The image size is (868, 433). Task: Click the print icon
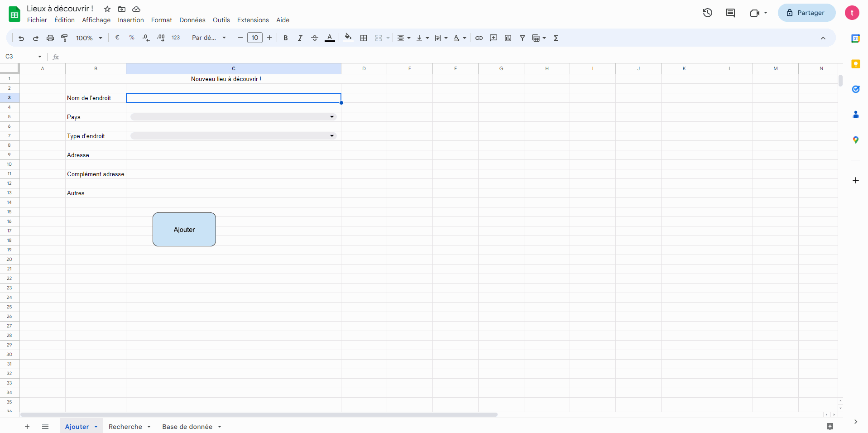(x=50, y=38)
